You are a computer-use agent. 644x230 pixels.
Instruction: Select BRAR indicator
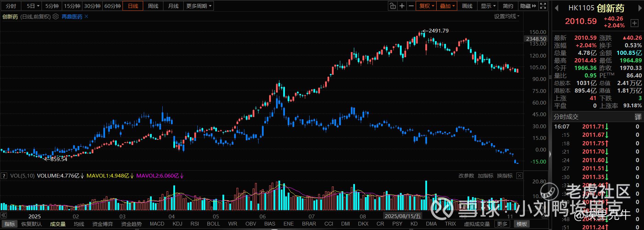click(309, 224)
